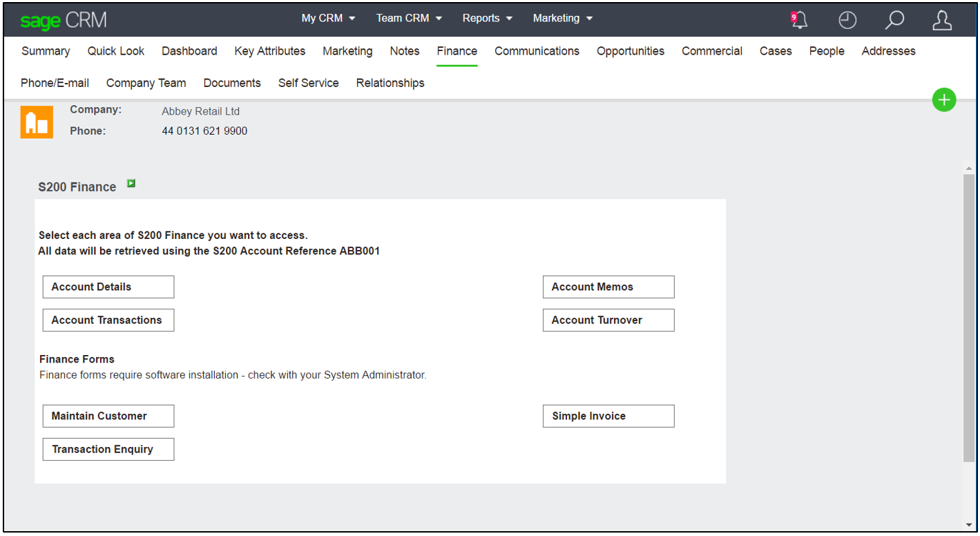Viewport: 980px width, 536px height.
Task: Open the Cases tab
Action: [x=776, y=51]
